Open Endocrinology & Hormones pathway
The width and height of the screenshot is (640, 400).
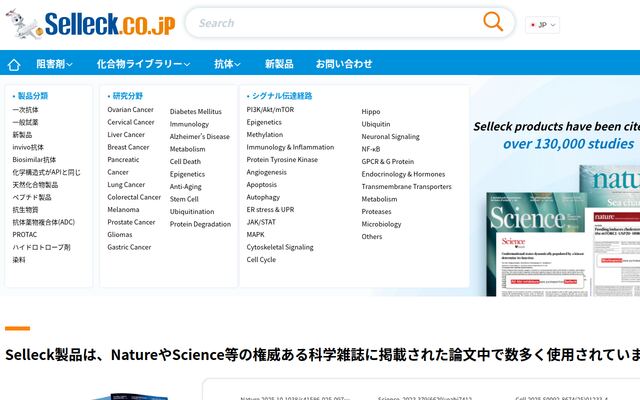[403, 174]
